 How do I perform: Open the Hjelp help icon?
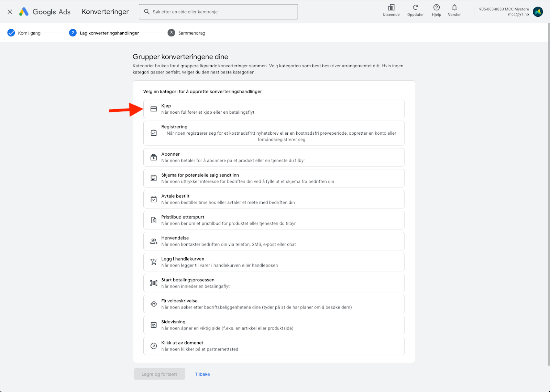point(436,8)
